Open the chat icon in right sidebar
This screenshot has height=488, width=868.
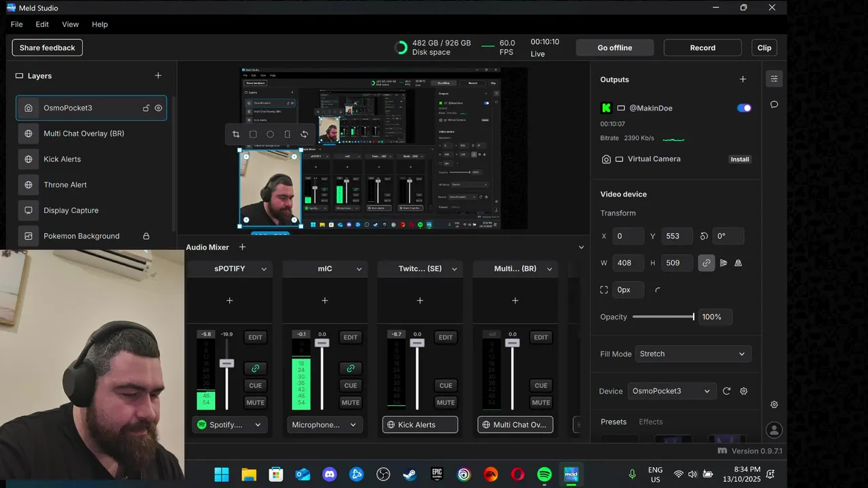point(774,104)
